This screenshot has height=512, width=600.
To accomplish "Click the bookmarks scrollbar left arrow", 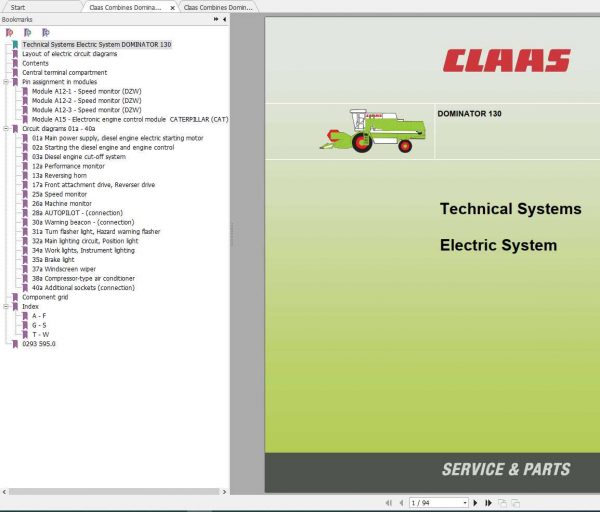I will point(4,492).
